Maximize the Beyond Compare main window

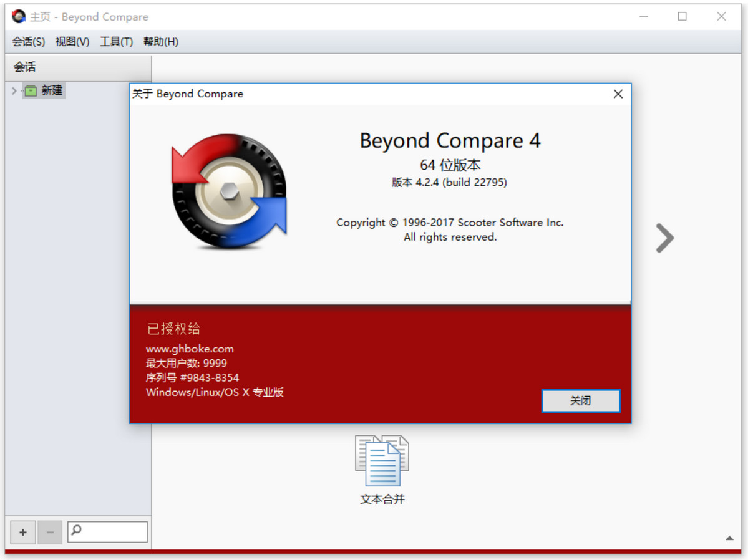[x=682, y=17]
